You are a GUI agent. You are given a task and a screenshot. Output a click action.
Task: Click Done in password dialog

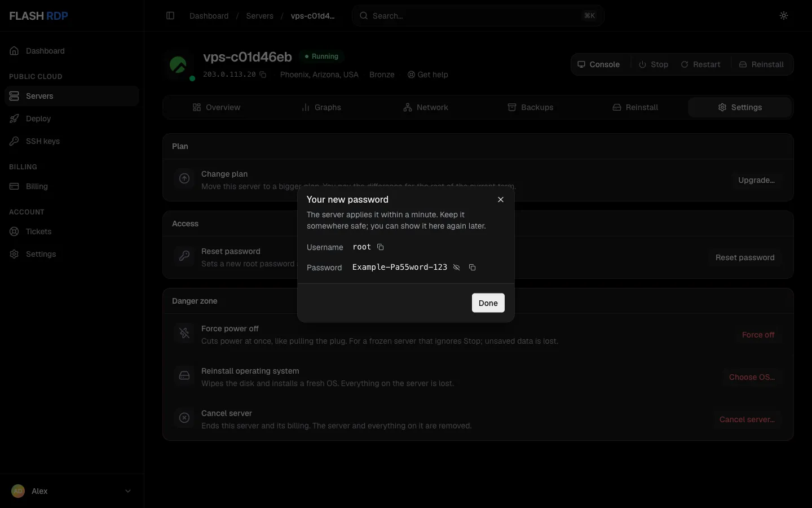[488, 303]
